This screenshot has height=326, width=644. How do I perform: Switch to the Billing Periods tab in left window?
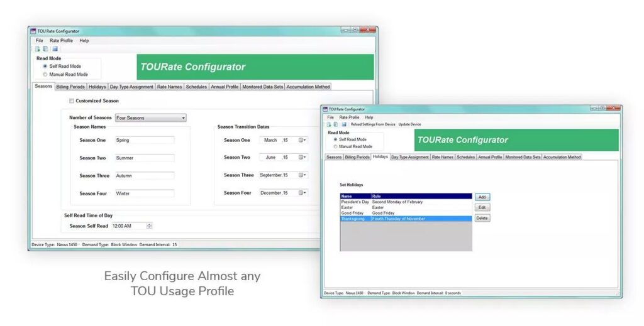point(70,87)
